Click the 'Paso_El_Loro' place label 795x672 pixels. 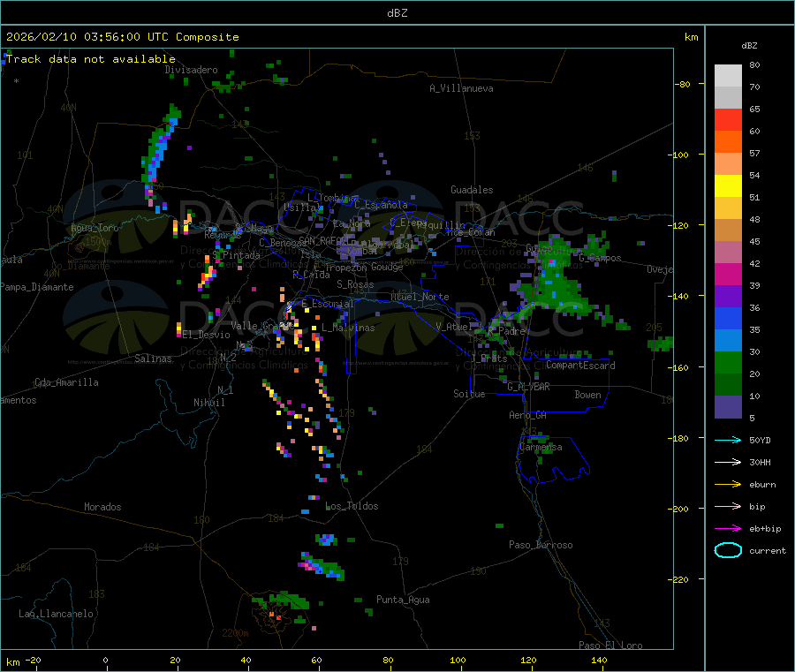coord(610,646)
